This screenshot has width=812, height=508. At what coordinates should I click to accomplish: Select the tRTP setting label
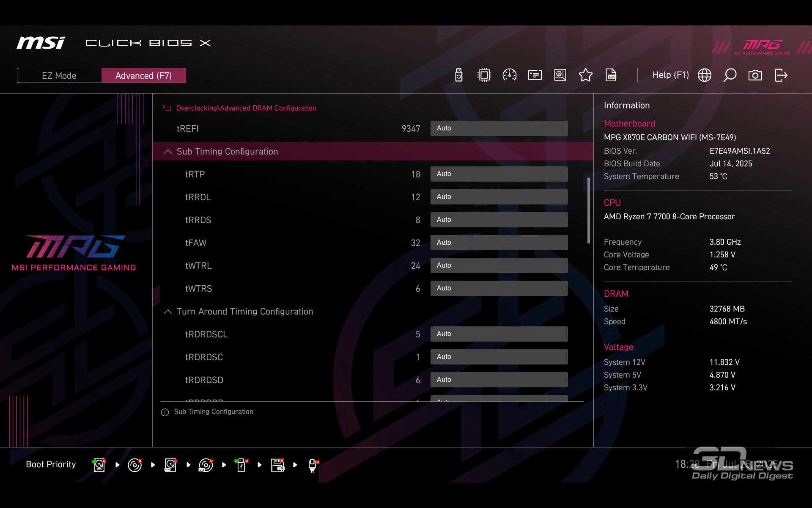pos(195,174)
